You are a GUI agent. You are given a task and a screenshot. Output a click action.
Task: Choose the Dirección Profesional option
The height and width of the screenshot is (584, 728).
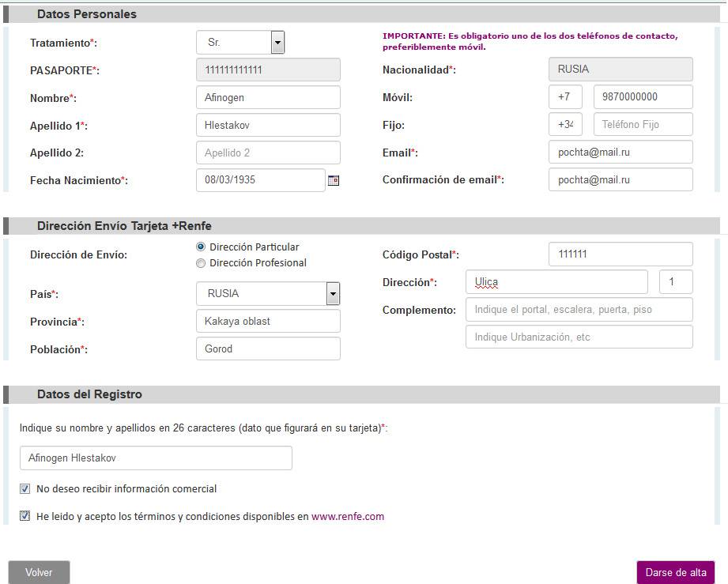201,263
